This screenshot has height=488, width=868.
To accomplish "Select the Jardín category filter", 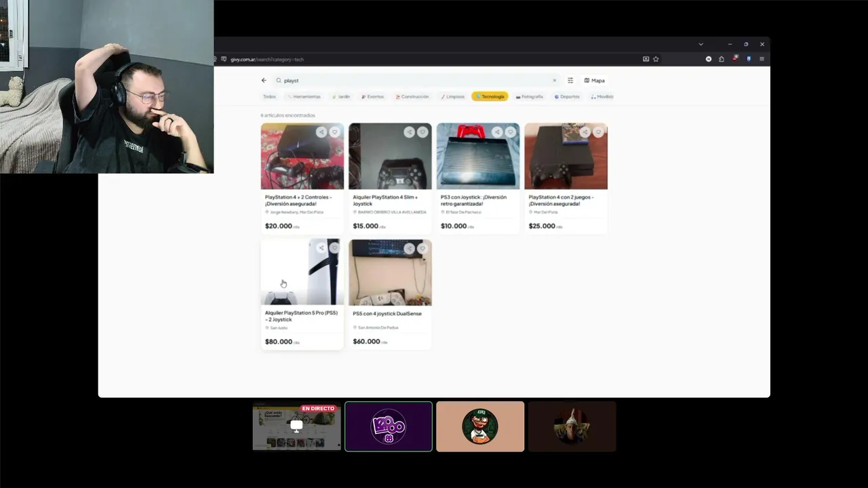I will point(341,96).
